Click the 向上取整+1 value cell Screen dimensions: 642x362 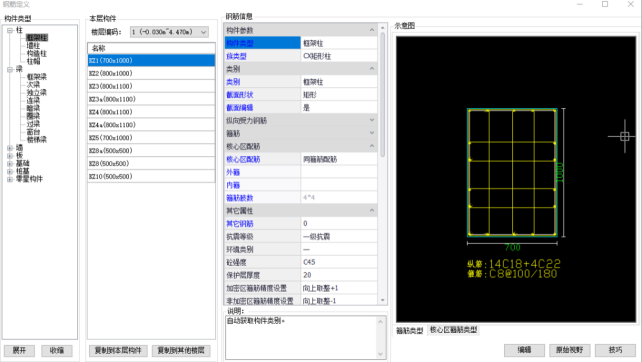point(339,288)
